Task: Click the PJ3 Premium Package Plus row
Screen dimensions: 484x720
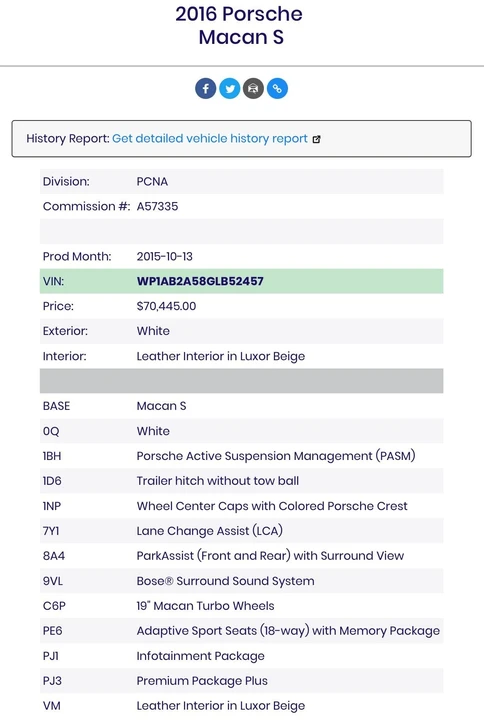Action: 242,681
